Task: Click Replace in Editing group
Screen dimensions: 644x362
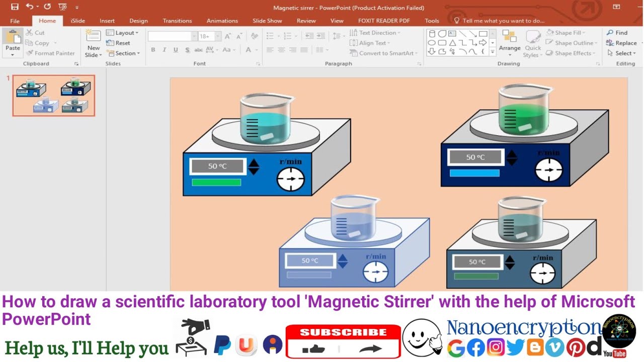Action: tap(621, 43)
